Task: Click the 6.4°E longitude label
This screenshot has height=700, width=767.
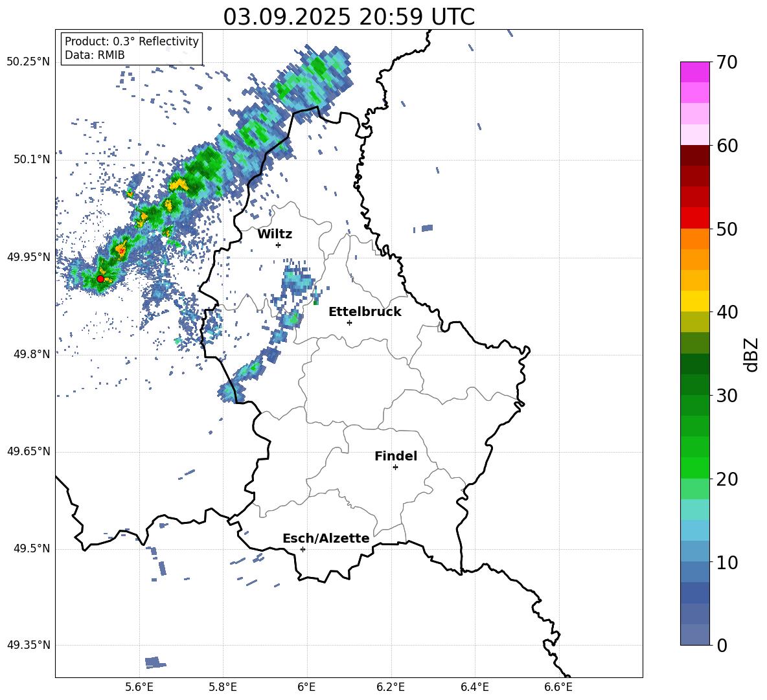Action: [474, 687]
